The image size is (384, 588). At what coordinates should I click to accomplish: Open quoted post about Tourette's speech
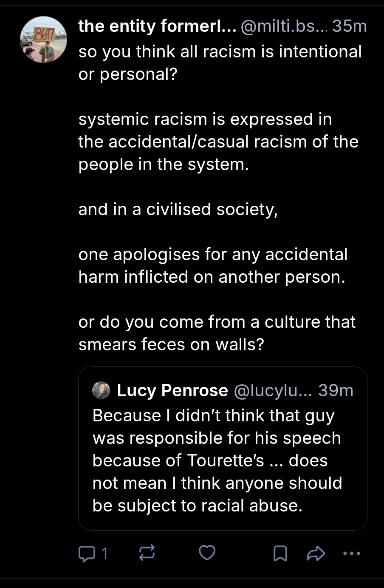pos(217,460)
